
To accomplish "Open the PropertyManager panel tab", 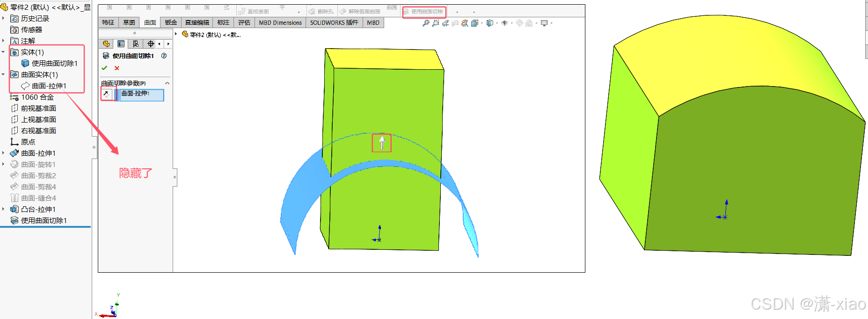I will click(x=121, y=44).
